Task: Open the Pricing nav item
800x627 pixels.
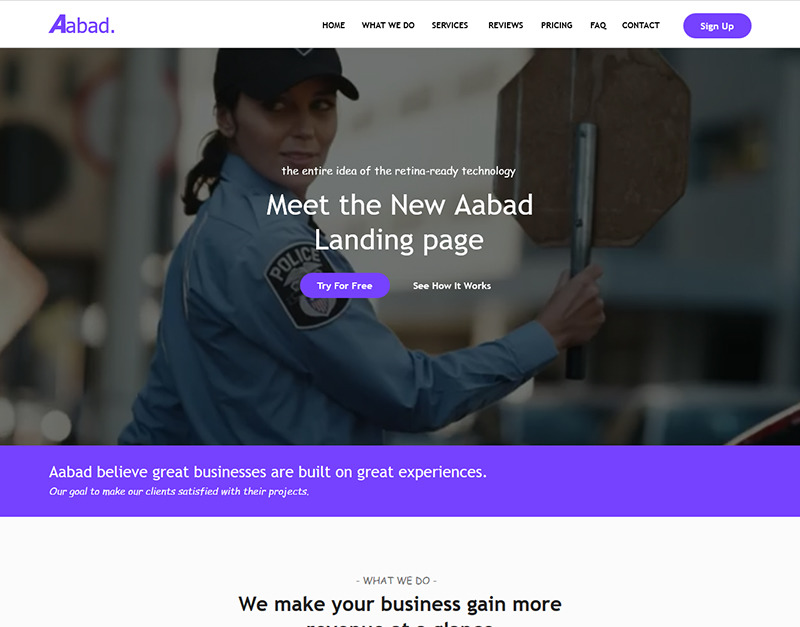Action: pyautogui.click(x=557, y=25)
